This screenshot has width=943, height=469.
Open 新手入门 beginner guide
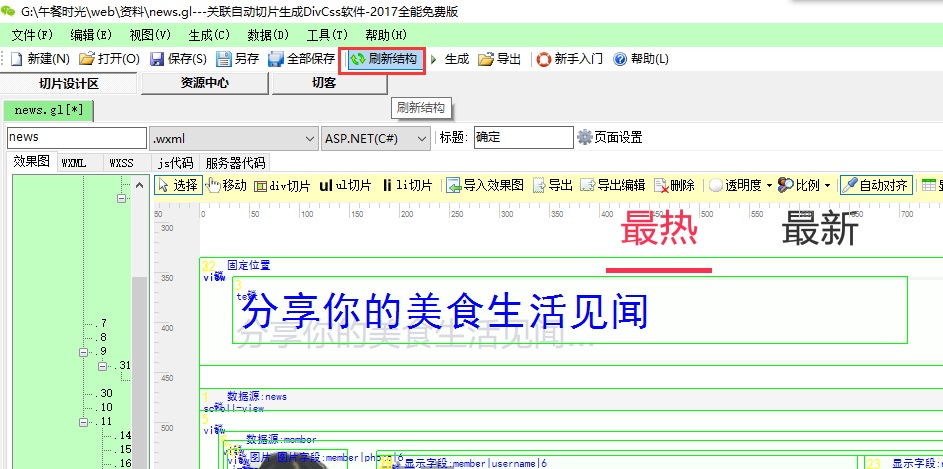(x=570, y=59)
